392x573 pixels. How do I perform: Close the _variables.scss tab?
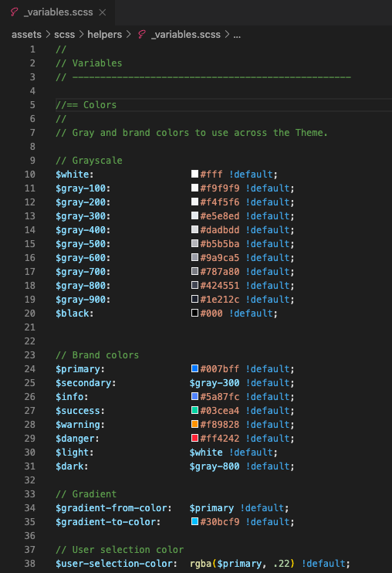[x=103, y=12]
